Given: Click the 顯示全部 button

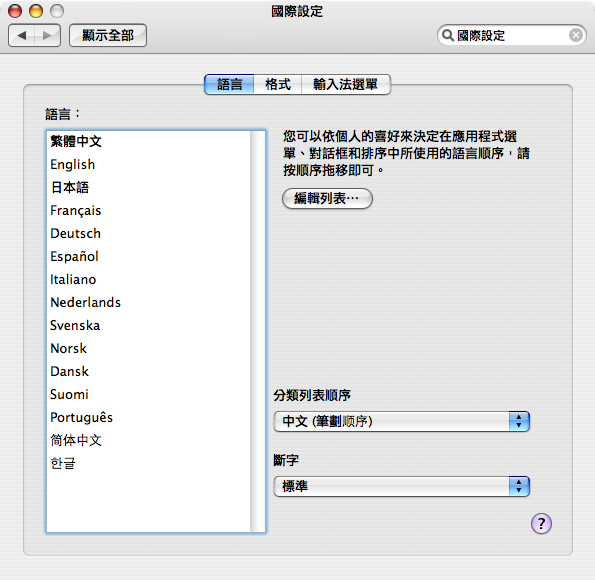Looking at the screenshot, I should click(108, 35).
